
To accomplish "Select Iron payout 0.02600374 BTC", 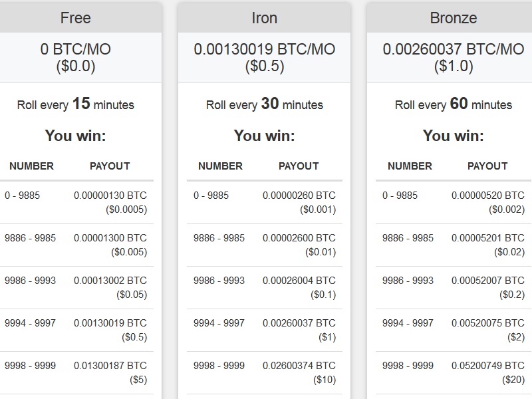I will click(x=299, y=365).
